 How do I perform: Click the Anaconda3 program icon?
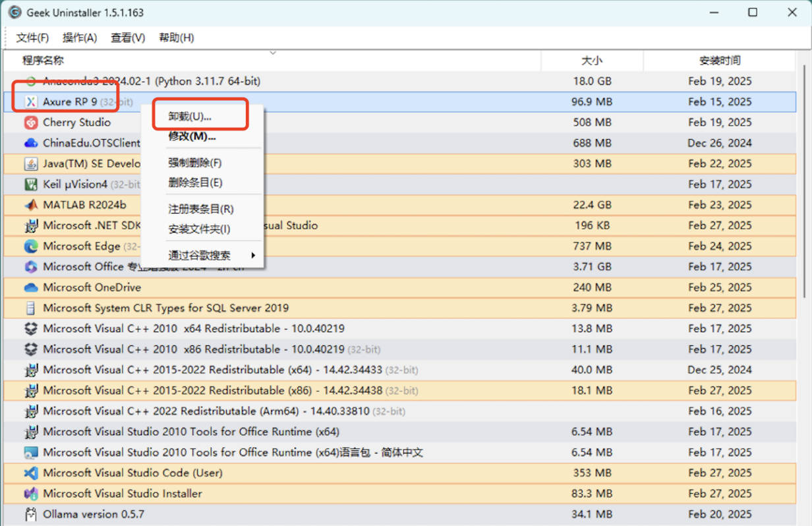tap(31, 81)
